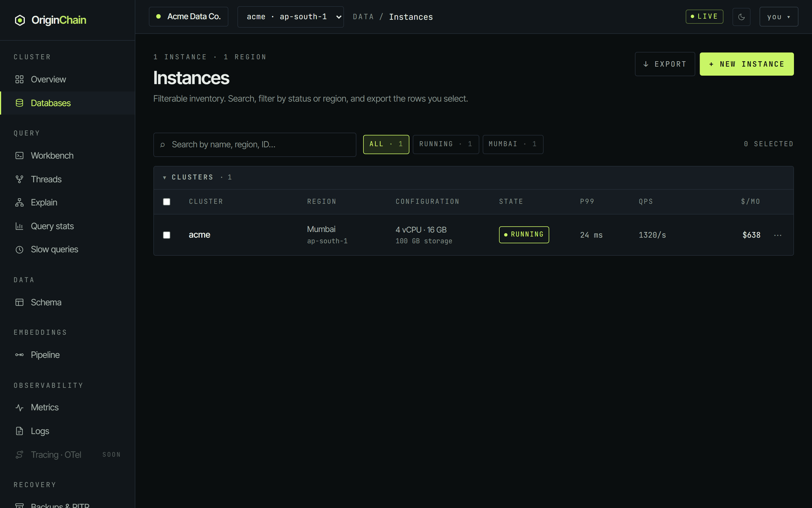
Task: Click the EXPORT button
Action: pyautogui.click(x=665, y=64)
